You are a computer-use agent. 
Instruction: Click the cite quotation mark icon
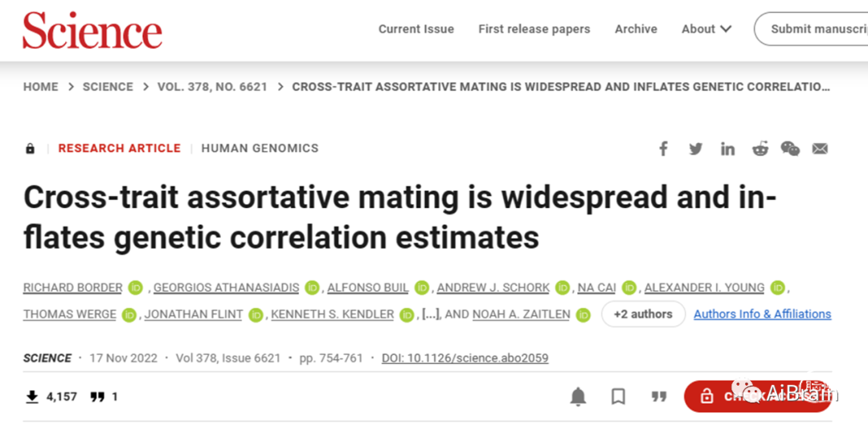659,396
